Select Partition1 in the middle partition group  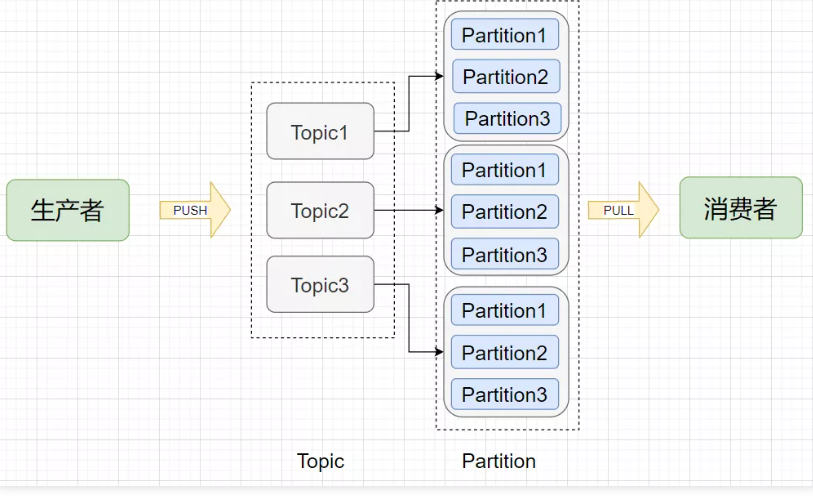505,170
